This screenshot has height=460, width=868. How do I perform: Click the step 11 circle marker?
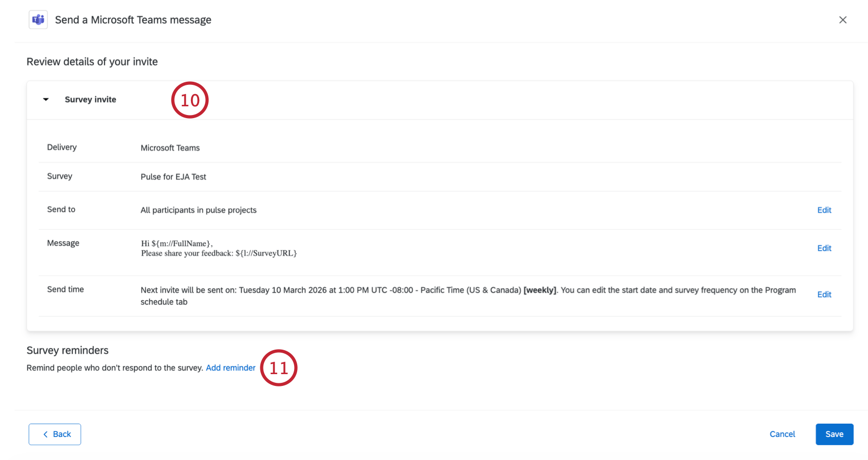pos(279,368)
